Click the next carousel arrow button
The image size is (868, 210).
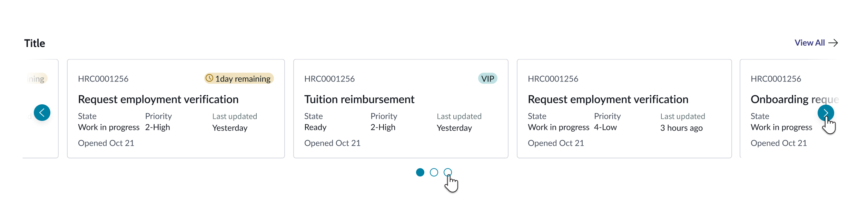[826, 113]
